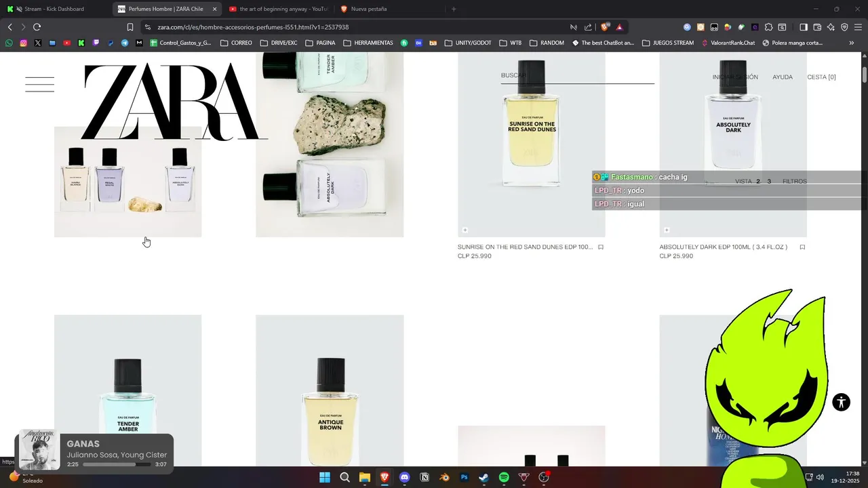This screenshot has width=868, height=488.
Task: Open ValorantRank.Chat bookmark
Action: [728, 43]
